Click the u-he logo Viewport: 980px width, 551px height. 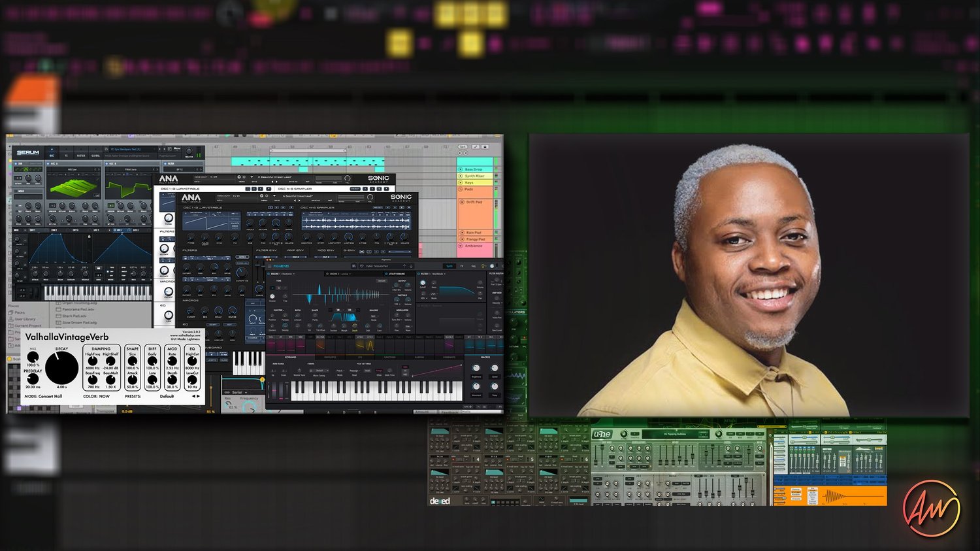[602, 434]
